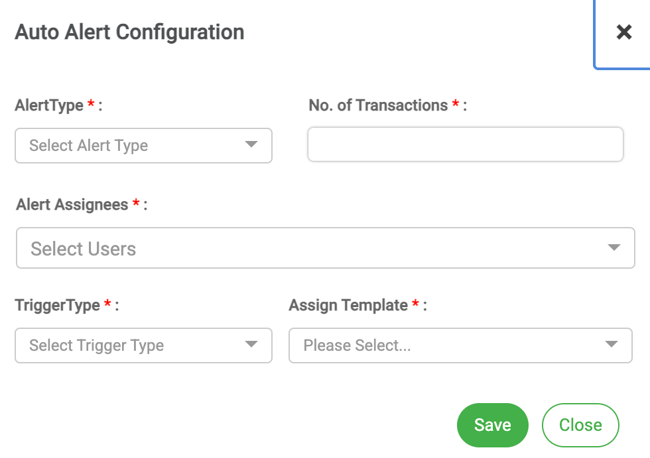Screen dimensions: 650x458
Task: Open the Select Users dropdown
Action: tap(325, 248)
